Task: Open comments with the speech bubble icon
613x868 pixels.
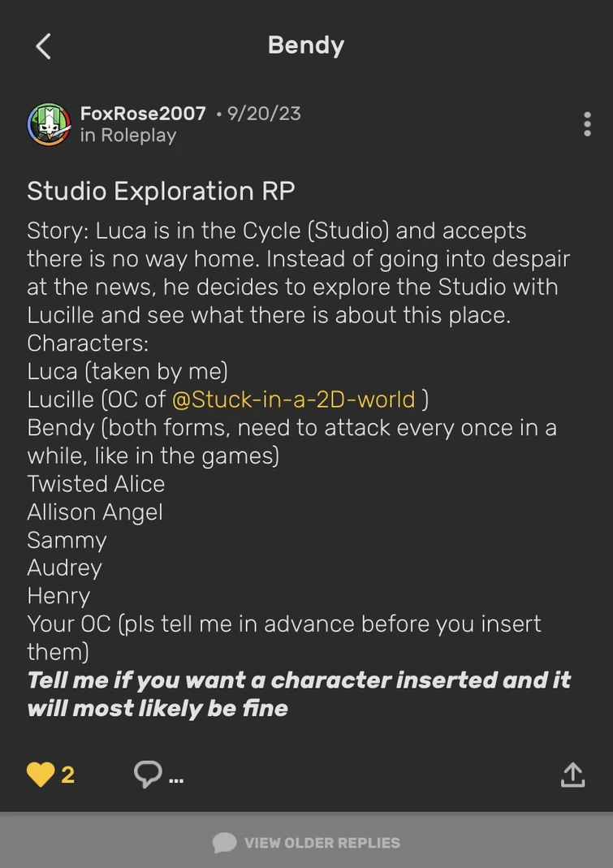Action: tap(149, 772)
